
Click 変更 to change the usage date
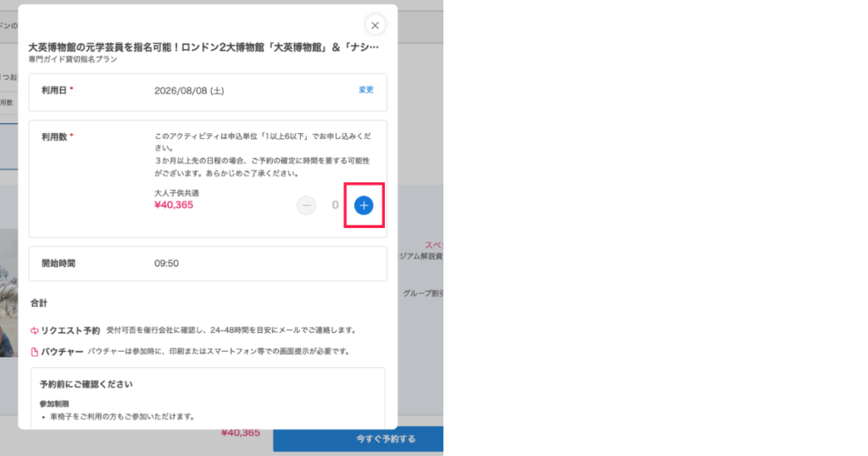[x=366, y=90]
